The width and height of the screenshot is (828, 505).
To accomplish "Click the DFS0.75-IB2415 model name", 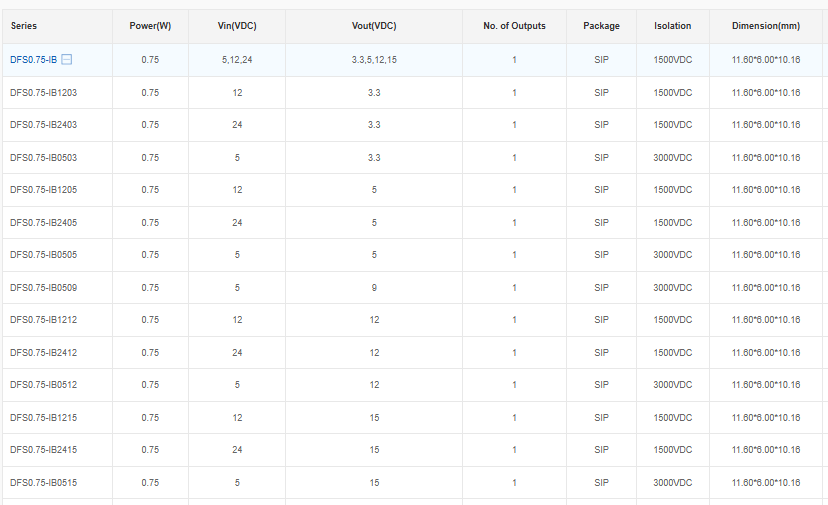I will (x=43, y=450).
